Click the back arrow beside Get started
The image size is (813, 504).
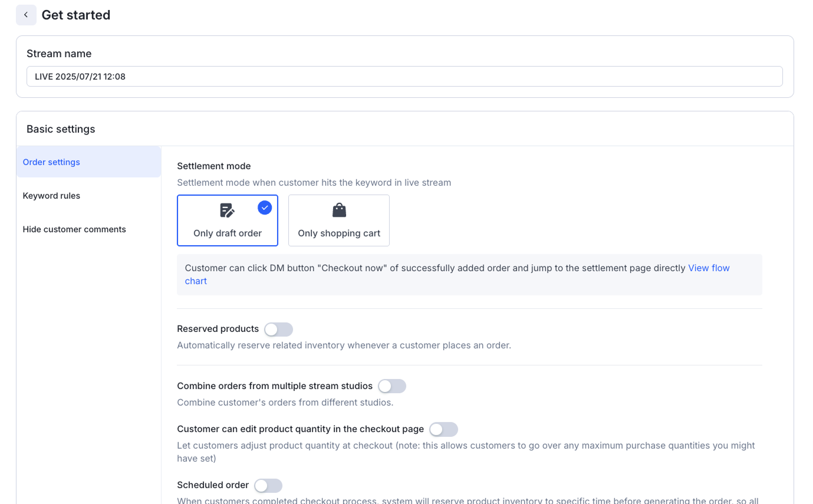pos(26,15)
